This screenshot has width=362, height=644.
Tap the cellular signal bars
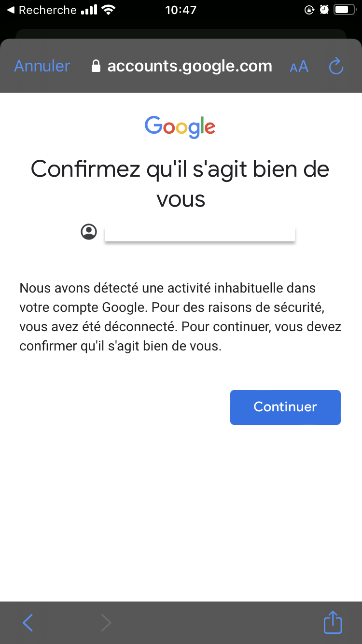(89, 10)
